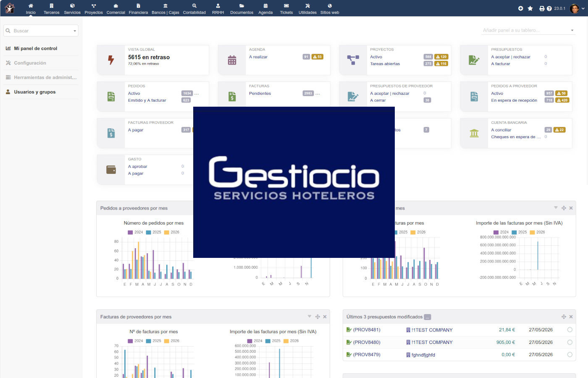Click the print page icon
The width and height of the screenshot is (588, 378).
[542, 8]
